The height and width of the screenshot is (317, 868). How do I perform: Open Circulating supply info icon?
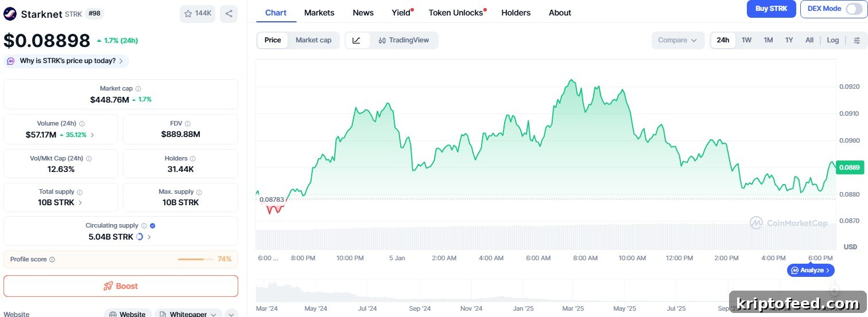click(x=144, y=226)
